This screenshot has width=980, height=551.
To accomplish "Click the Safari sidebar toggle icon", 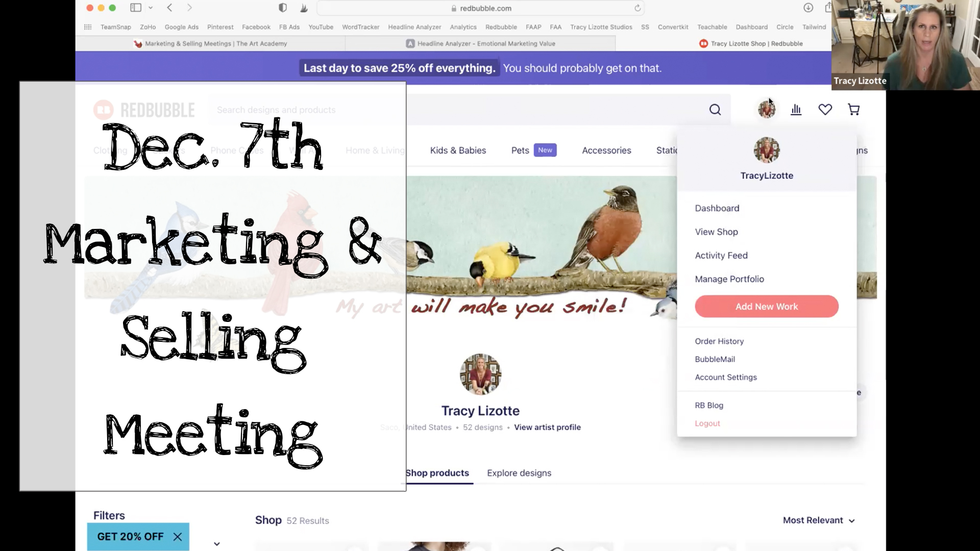I will [136, 8].
